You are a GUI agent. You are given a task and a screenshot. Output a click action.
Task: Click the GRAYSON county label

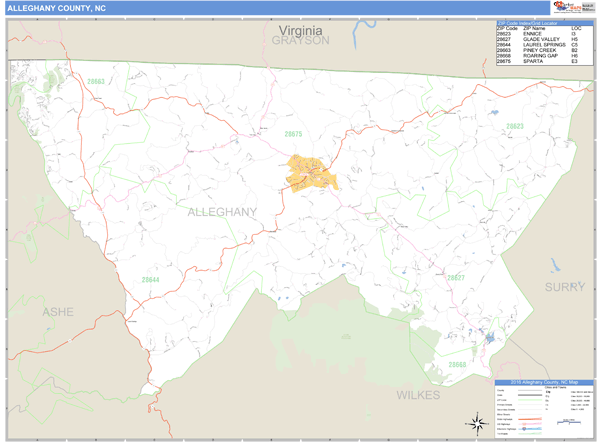tap(299, 42)
